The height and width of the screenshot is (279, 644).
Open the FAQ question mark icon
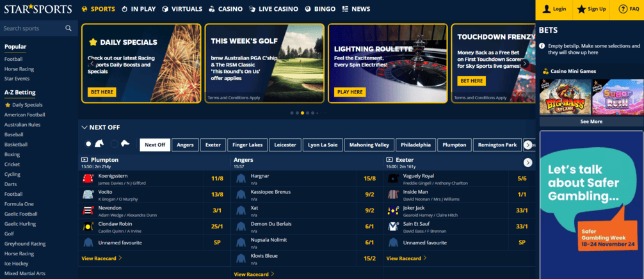coord(623,9)
